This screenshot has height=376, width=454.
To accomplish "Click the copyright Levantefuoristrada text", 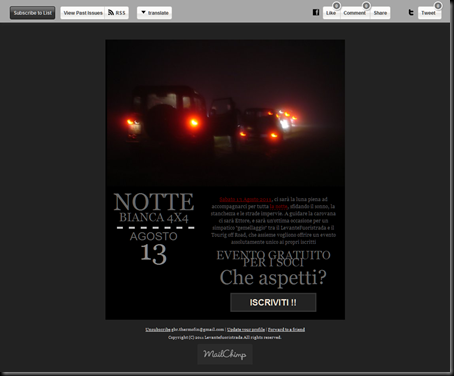I will [x=225, y=338].
